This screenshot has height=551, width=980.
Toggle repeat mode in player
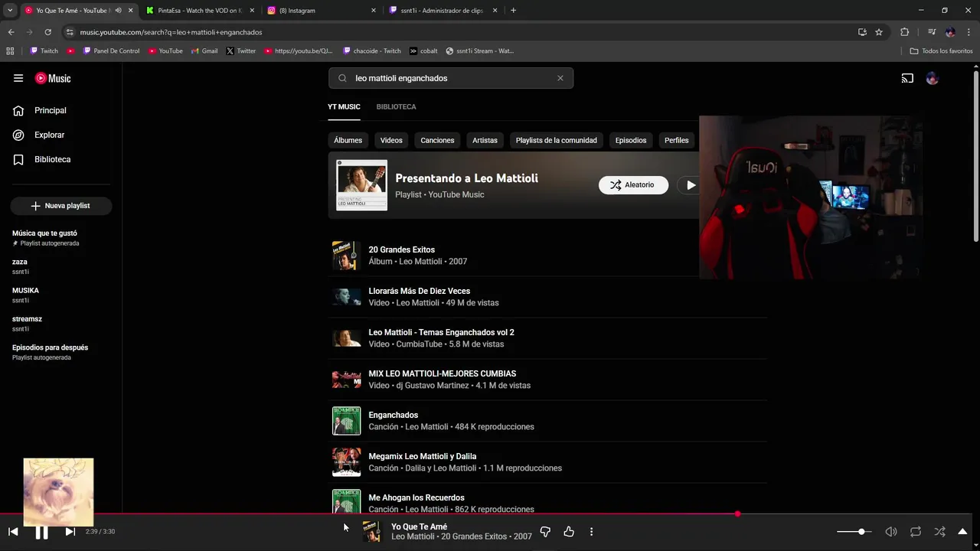click(x=916, y=532)
